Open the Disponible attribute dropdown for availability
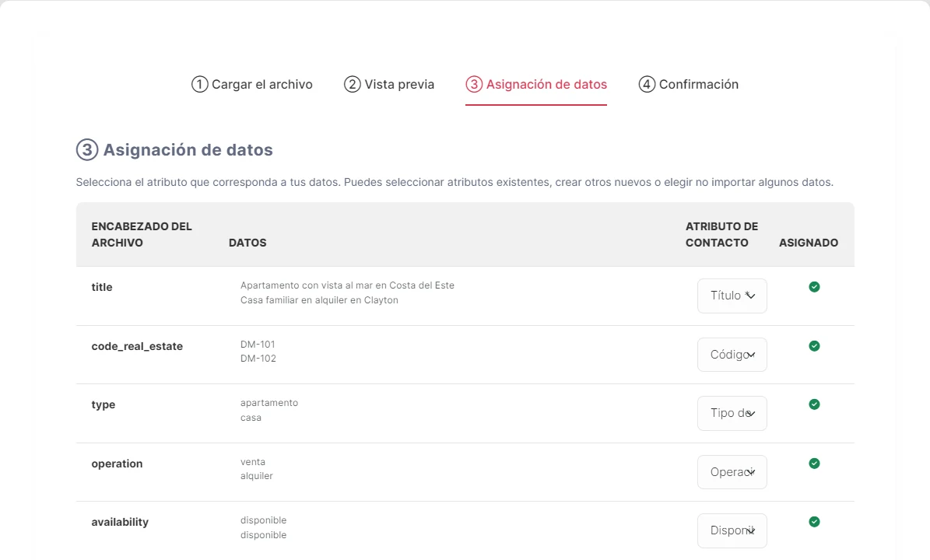 (732, 530)
